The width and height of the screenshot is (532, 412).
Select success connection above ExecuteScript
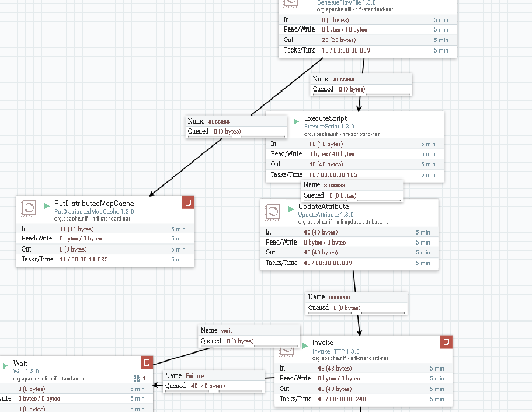(x=360, y=84)
